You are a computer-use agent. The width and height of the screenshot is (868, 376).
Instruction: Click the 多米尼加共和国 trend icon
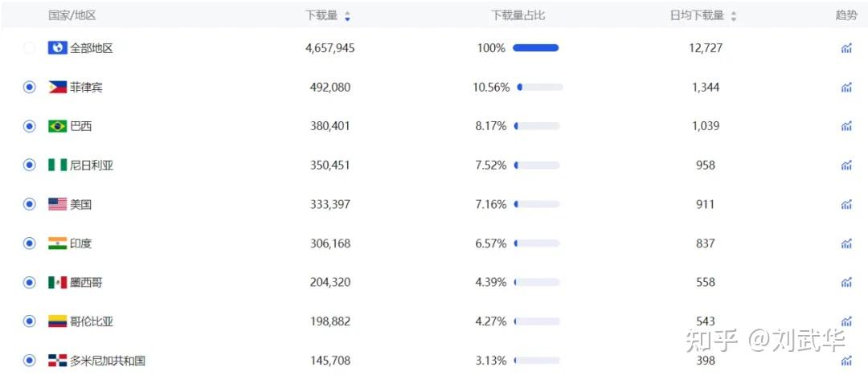[846, 360]
